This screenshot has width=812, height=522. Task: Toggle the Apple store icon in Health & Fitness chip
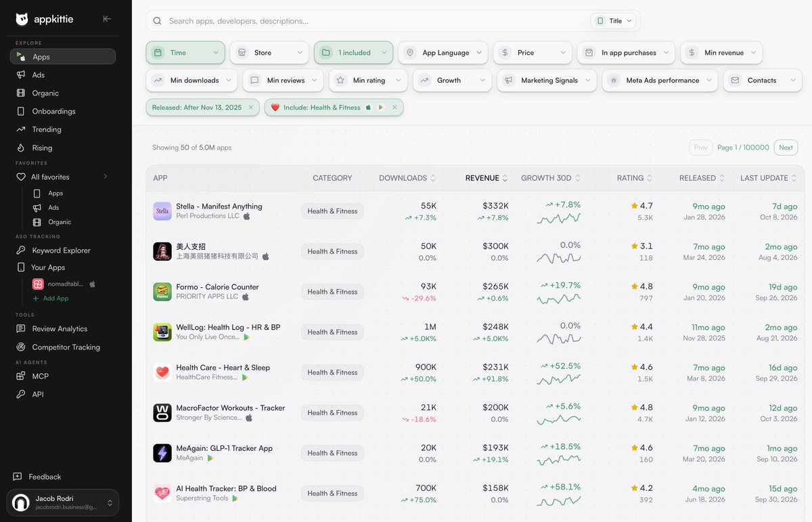tap(368, 108)
